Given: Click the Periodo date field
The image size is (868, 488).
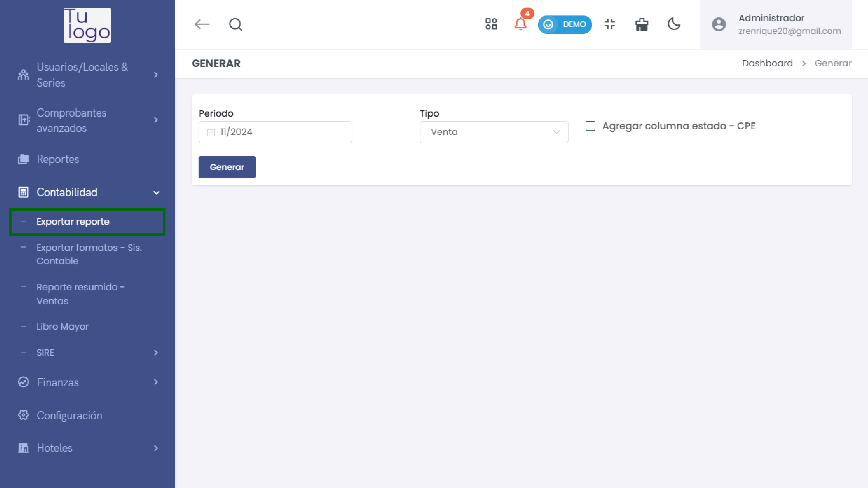Looking at the screenshot, I should pos(275,132).
